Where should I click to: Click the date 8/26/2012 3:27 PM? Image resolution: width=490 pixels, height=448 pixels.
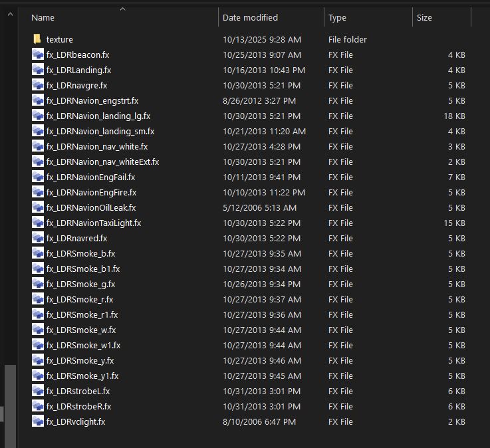[259, 100]
